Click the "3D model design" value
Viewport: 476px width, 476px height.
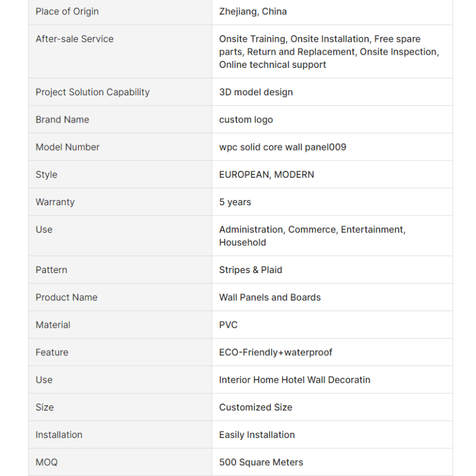coord(256,92)
